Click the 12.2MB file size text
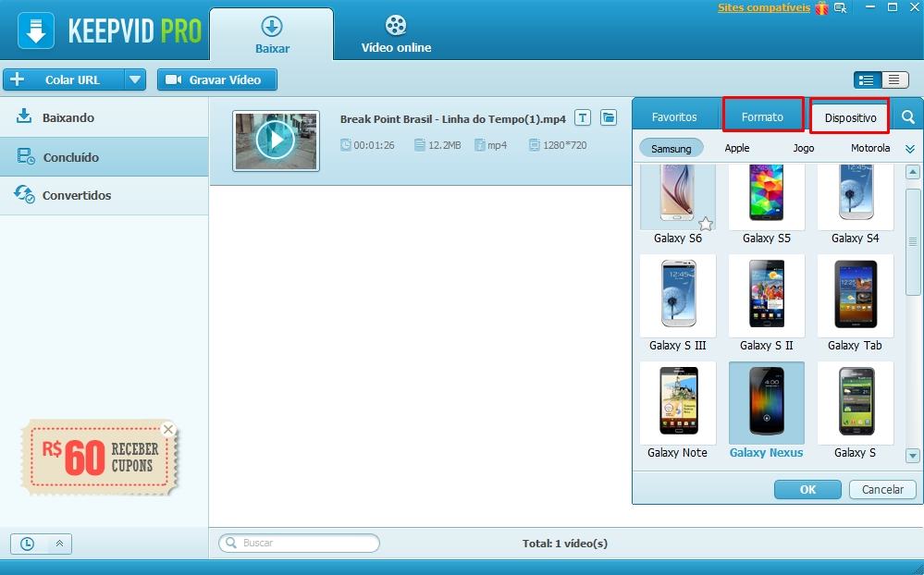The width and height of the screenshot is (924, 575). [444, 145]
